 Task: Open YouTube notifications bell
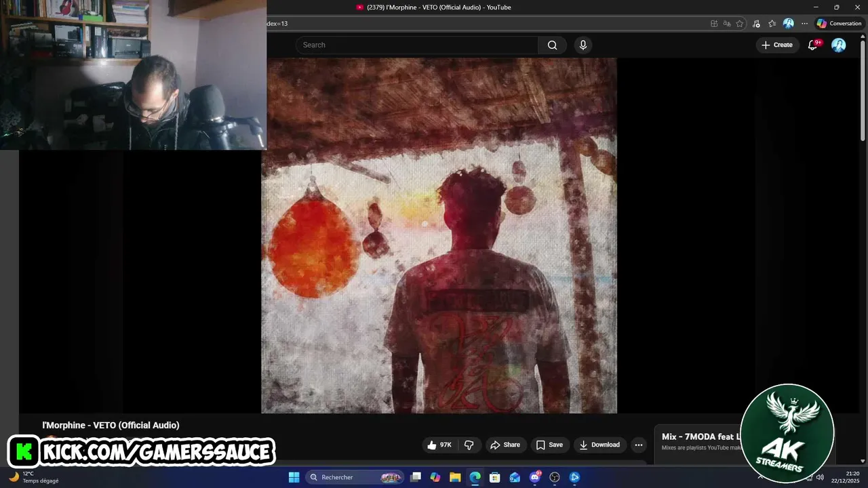tap(812, 45)
